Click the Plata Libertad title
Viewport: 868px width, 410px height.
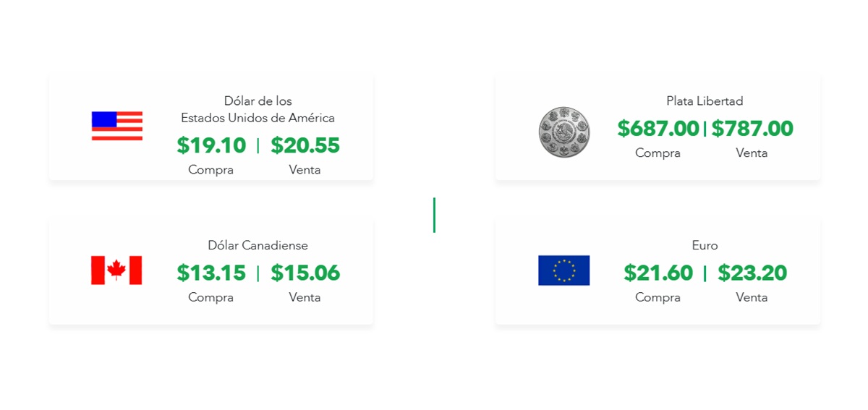[705, 101]
